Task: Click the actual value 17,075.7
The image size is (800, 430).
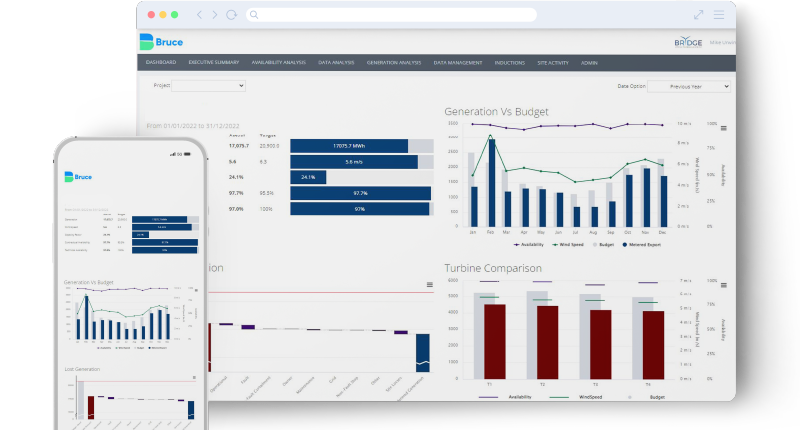Action: (239, 146)
